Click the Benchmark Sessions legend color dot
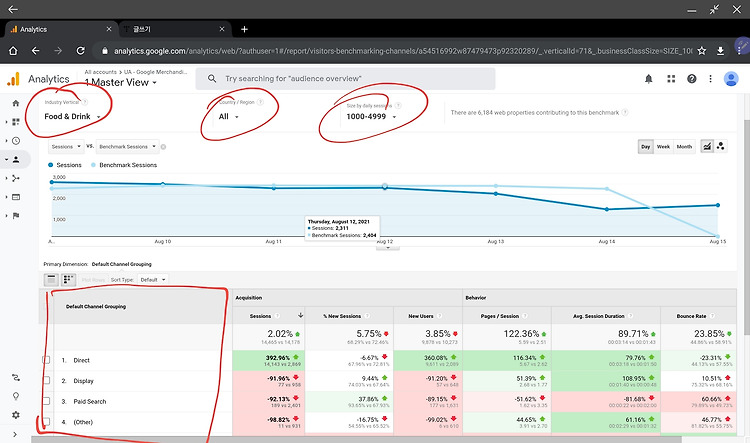The image size is (750, 443). pyautogui.click(x=93, y=165)
